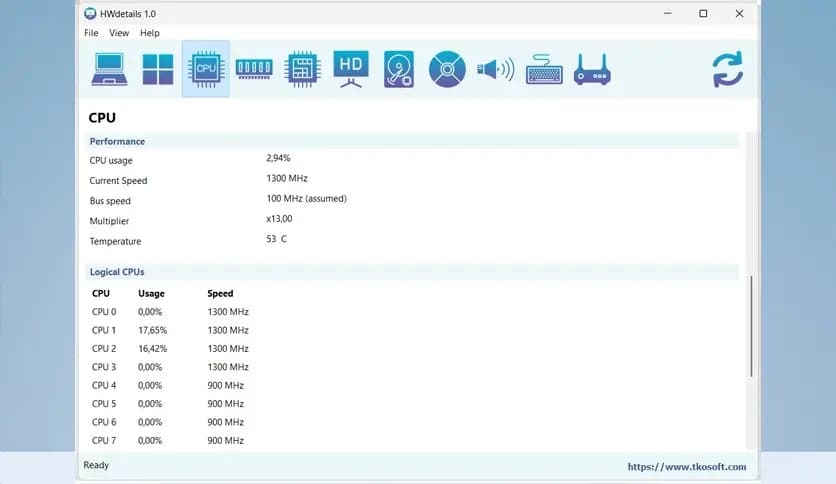Click the Ready status bar text
This screenshot has width=836, height=484.
96,465
